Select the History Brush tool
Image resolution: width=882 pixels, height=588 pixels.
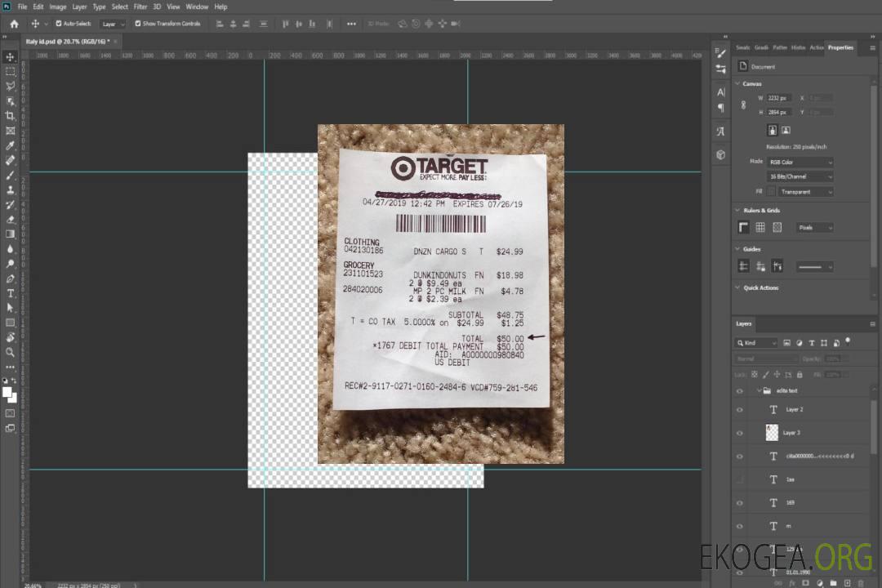[10, 205]
